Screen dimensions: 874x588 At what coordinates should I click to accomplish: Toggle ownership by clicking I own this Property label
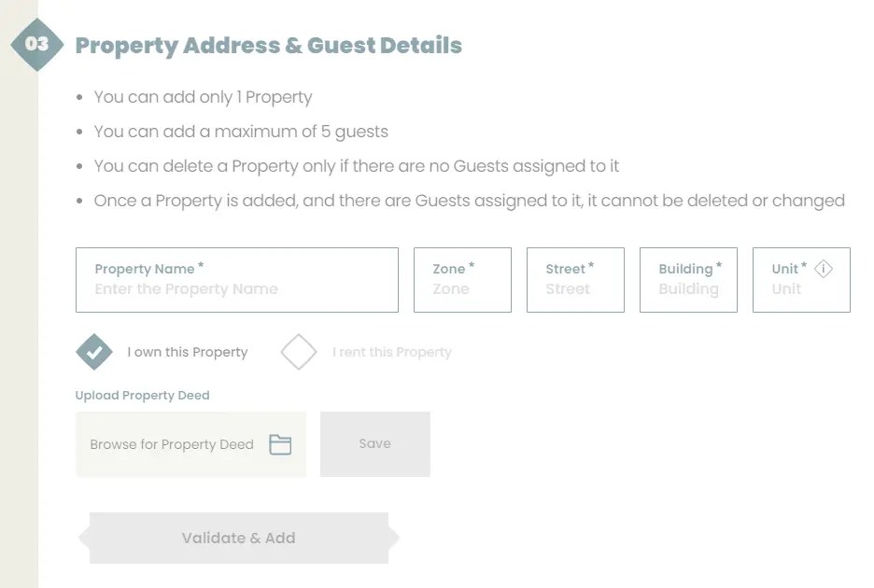click(x=187, y=352)
